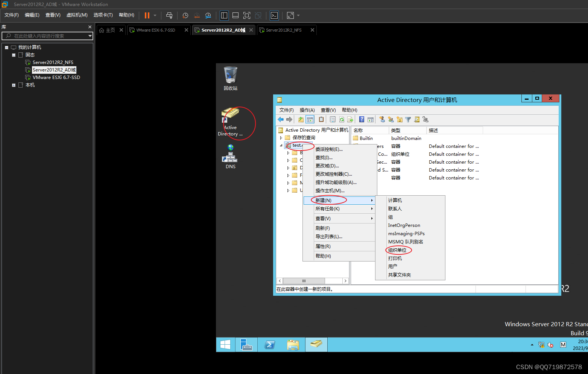Take a VM snapshot with clock-plus icon
588x374 pixels.
coord(185,15)
